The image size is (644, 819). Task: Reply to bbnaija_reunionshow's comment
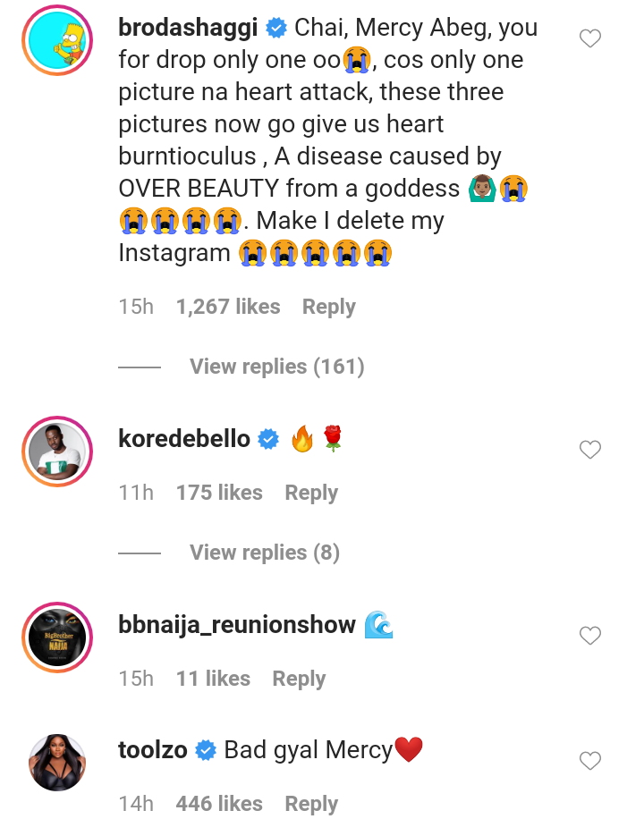(x=299, y=679)
